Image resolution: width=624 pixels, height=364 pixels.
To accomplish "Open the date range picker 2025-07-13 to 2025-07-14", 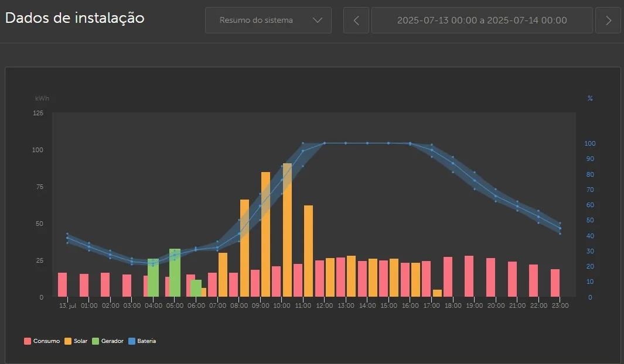I will 482,20.
